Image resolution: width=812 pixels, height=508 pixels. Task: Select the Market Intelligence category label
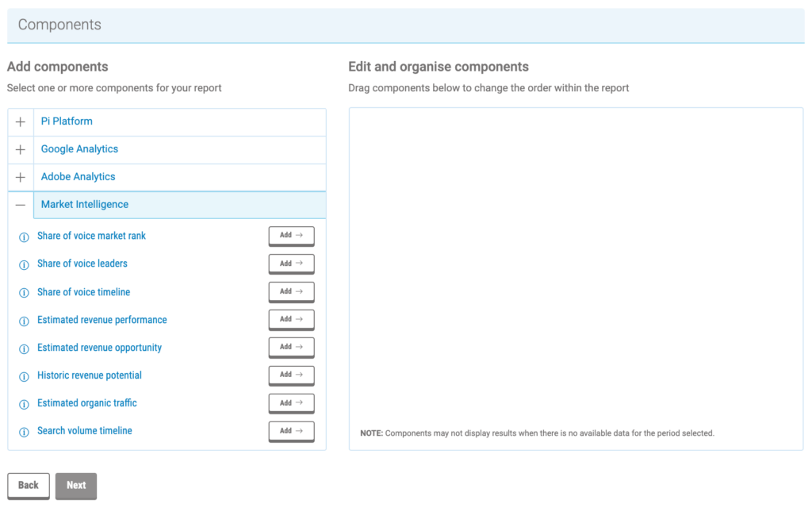[84, 204]
